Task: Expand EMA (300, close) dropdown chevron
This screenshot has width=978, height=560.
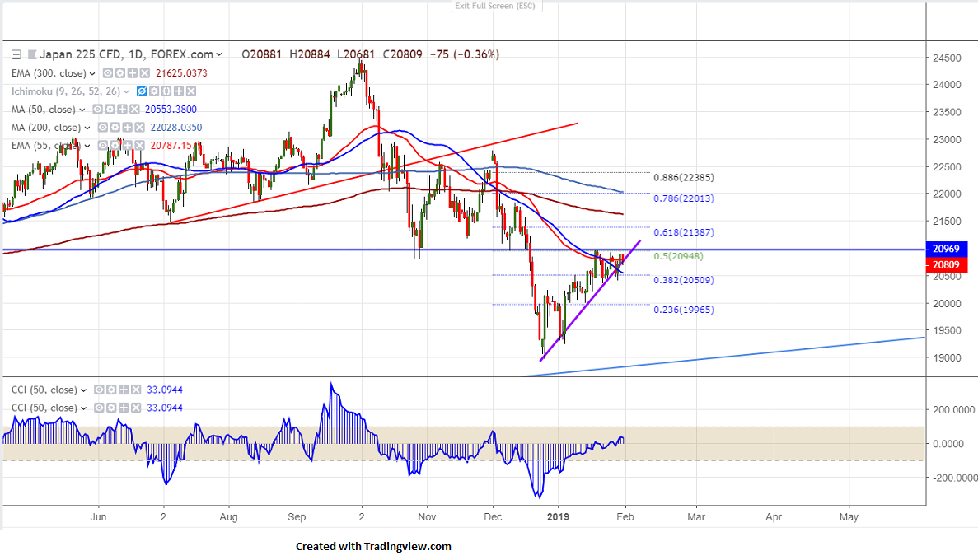Action: (92, 73)
